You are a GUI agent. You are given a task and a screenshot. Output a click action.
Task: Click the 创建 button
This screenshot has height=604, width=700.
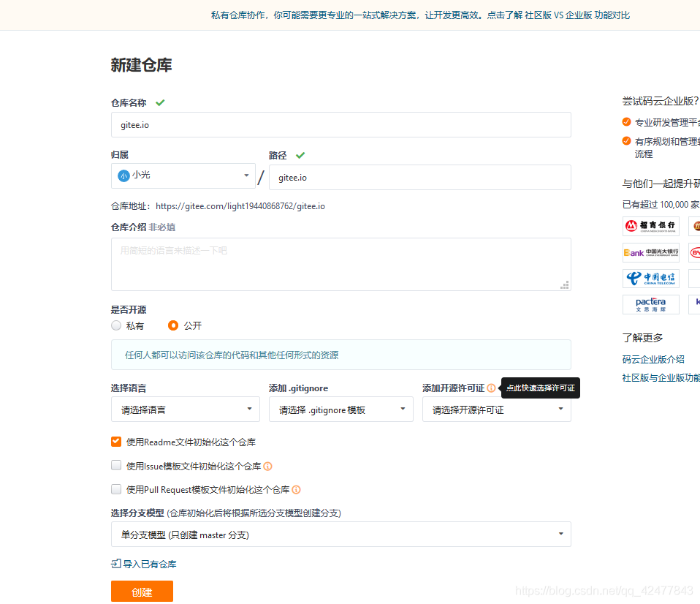coord(142,591)
